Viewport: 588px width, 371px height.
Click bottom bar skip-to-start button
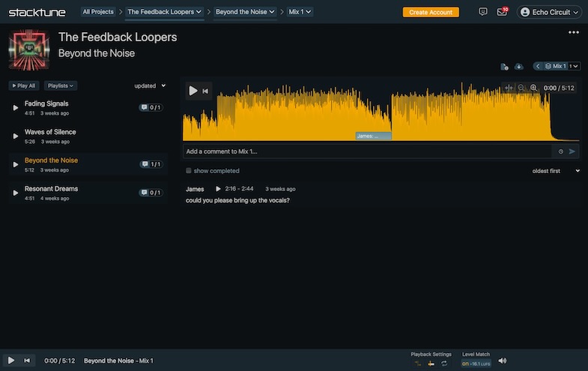click(27, 361)
